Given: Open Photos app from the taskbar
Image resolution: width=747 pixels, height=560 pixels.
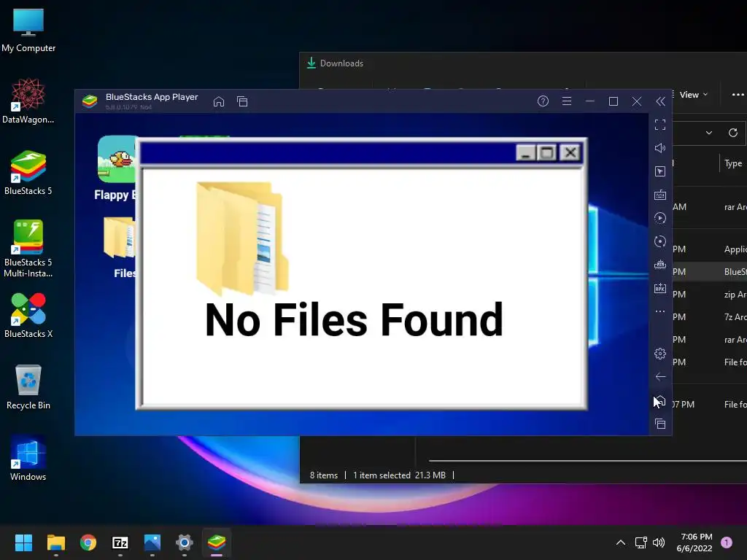Looking at the screenshot, I should pyautogui.click(x=152, y=542).
